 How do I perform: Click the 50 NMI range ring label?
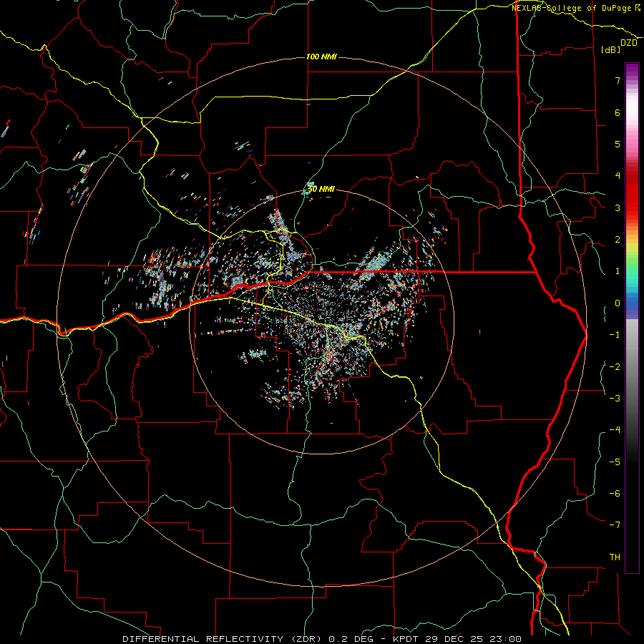coord(321,189)
